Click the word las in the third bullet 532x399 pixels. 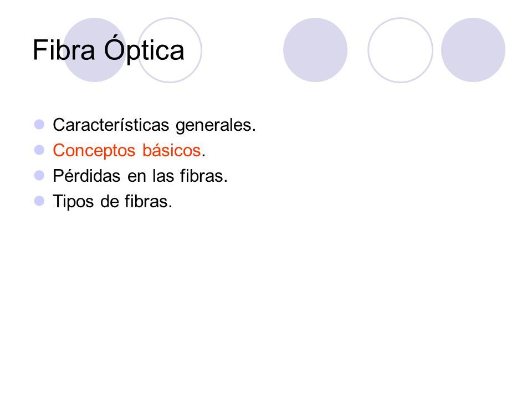coord(163,176)
